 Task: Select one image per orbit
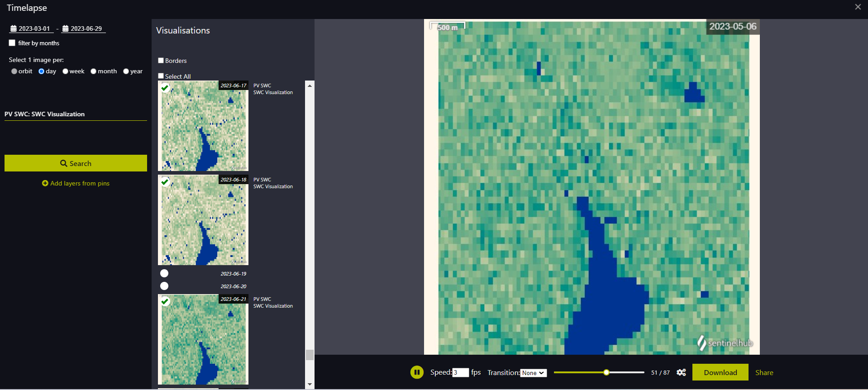coord(14,71)
